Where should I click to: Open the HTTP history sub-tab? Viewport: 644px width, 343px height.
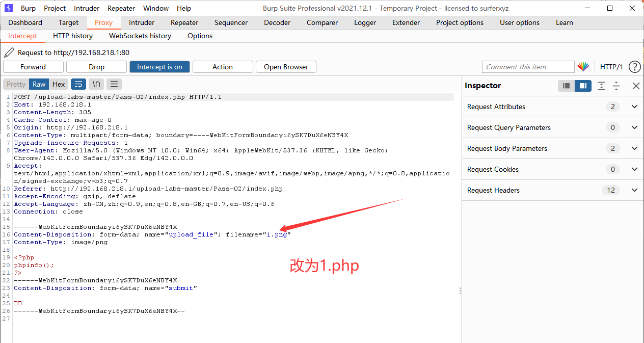(73, 36)
